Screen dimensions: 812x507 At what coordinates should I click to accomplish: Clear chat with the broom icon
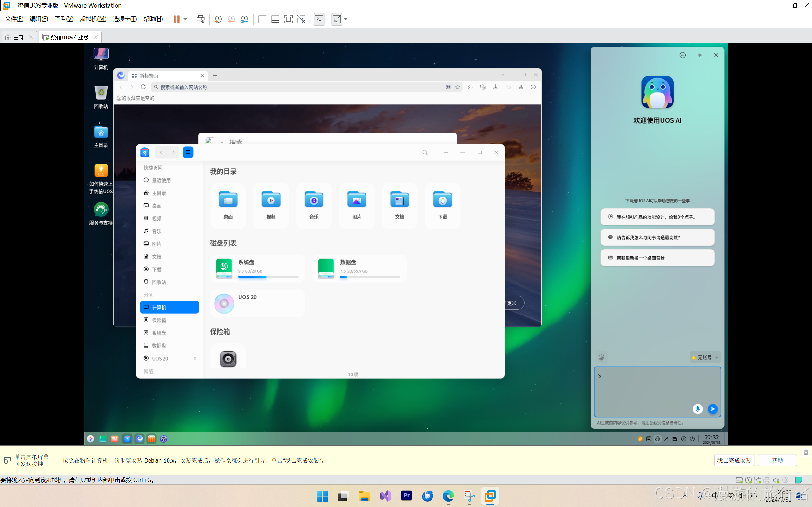click(x=602, y=357)
